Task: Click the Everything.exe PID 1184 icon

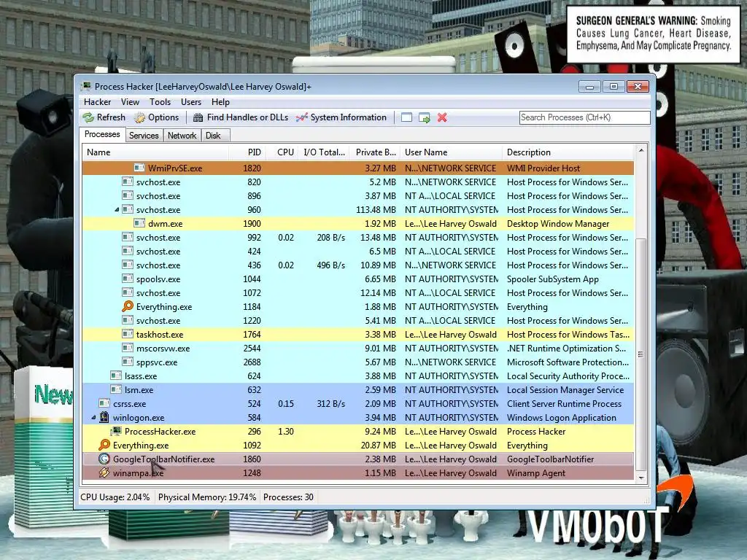Action: point(127,306)
